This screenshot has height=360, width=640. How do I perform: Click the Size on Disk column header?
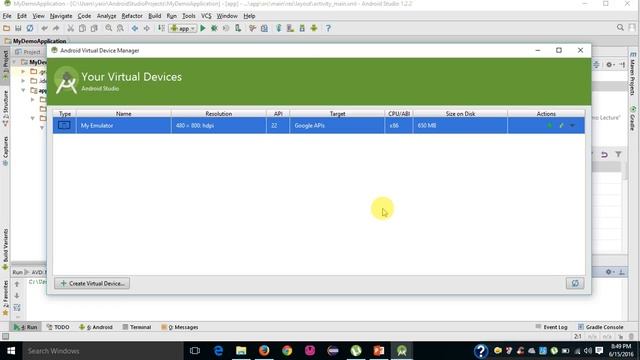(x=460, y=113)
